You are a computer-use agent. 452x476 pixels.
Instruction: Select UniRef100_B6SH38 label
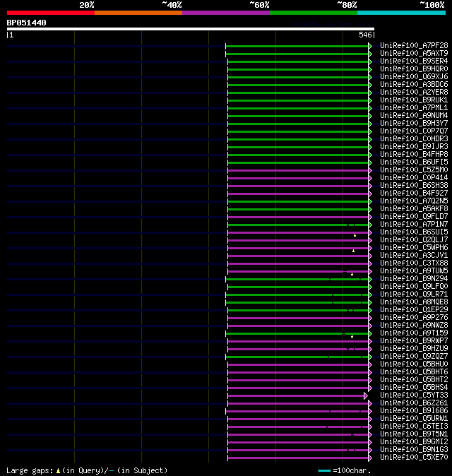pos(414,186)
